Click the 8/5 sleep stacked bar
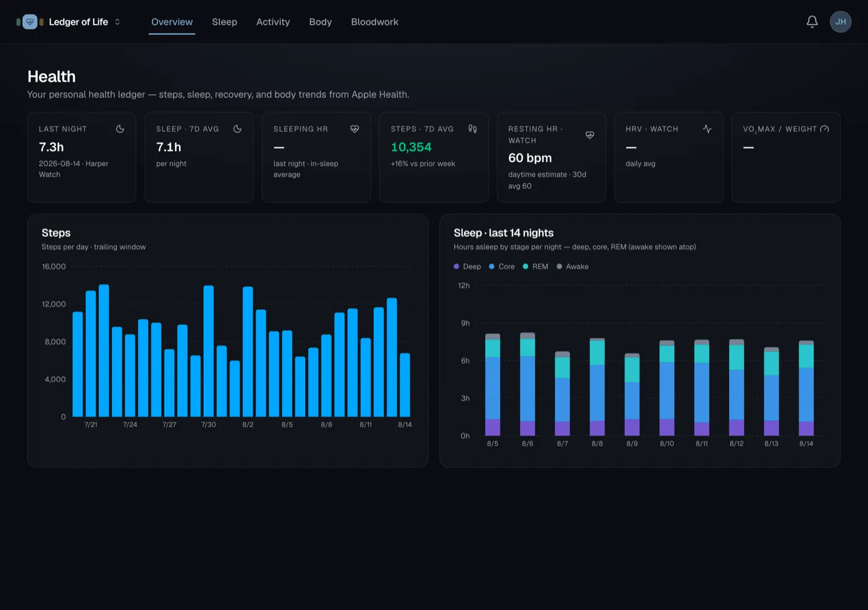The height and width of the screenshot is (610, 868). (492, 385)
